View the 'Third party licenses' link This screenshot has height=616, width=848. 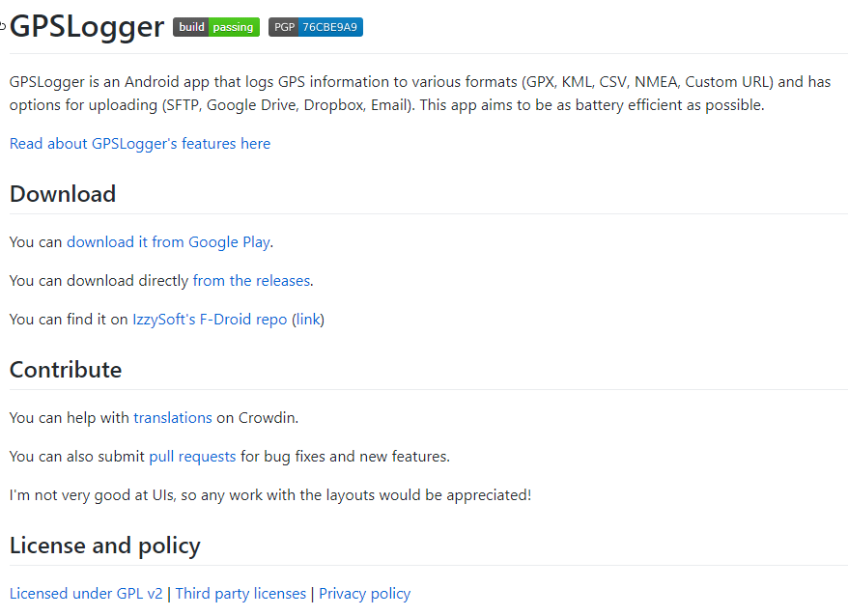[x=240, y=594]
